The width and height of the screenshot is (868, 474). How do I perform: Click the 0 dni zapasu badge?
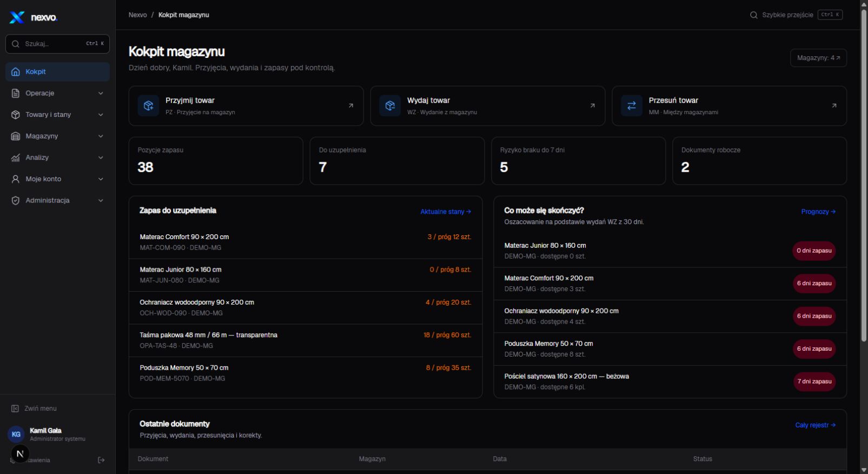pyautogui.click(x=814, y=251)
